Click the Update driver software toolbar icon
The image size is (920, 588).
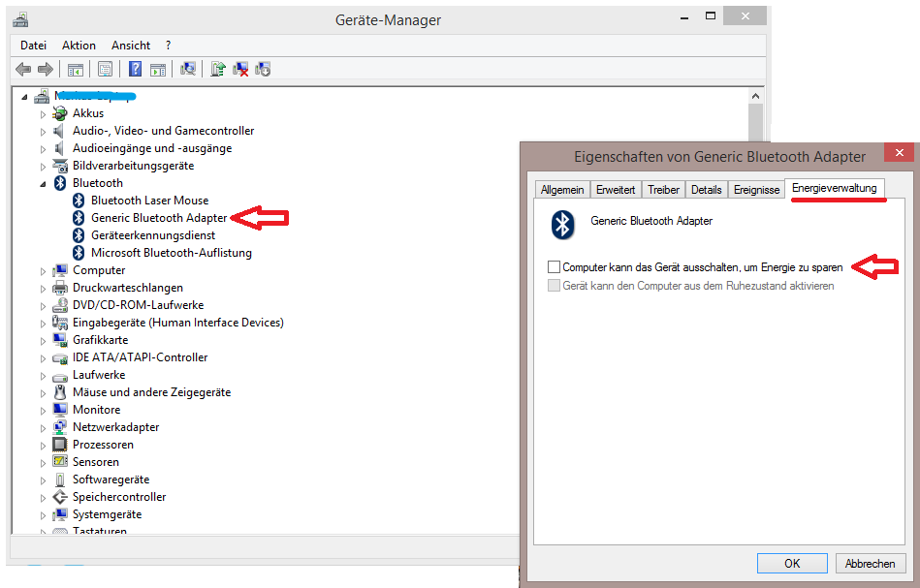pos(218,69)
